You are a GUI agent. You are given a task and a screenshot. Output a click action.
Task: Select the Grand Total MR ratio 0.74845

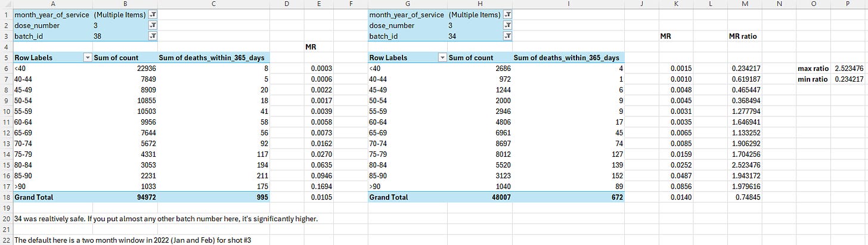coord(746,197)
